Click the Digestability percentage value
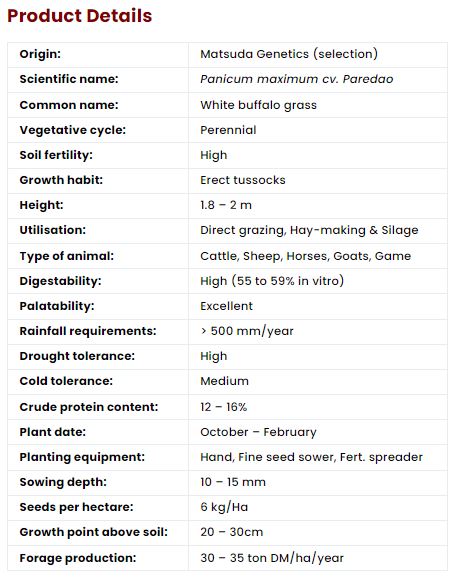Screen dimensions: 455x577 pyautogui.click(x=272, y=281)
